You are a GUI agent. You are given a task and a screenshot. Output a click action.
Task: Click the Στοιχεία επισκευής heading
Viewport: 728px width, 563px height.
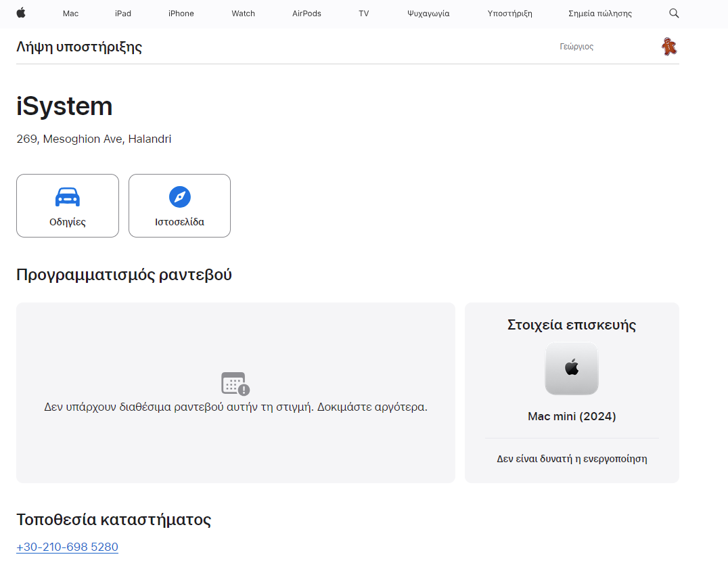[572, 325]
